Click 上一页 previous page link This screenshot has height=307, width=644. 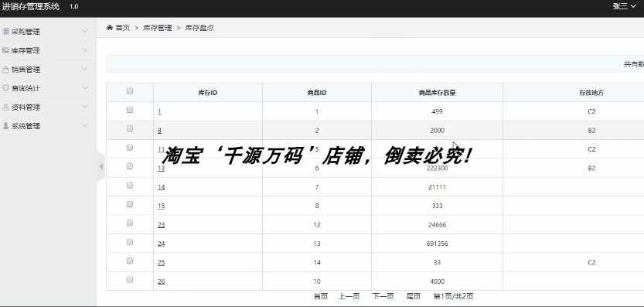349,296
